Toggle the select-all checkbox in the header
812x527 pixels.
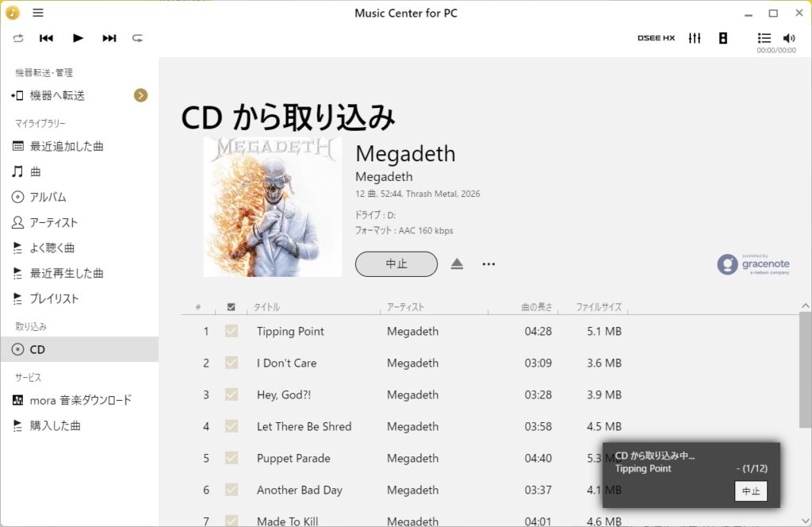(x=231, y=307)
